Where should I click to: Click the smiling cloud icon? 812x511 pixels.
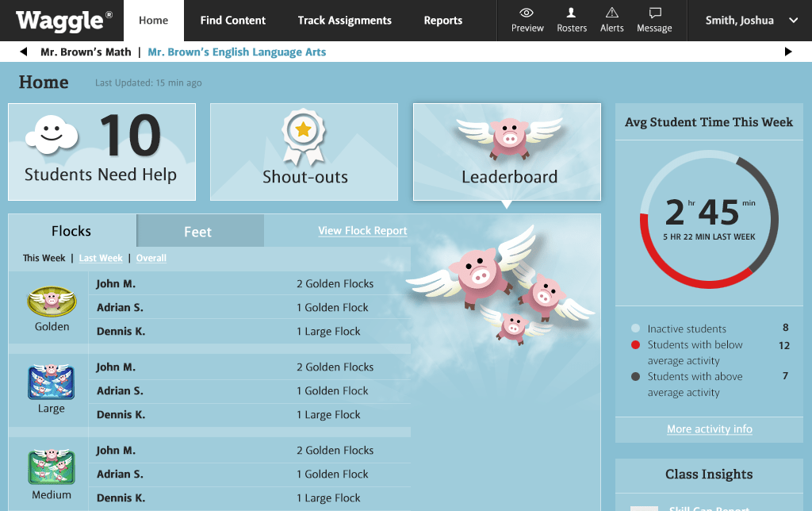tap(52, 135)
